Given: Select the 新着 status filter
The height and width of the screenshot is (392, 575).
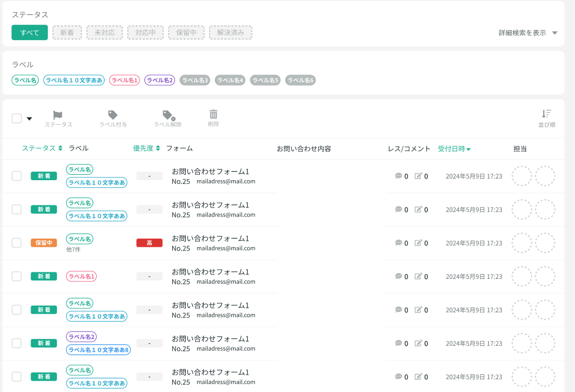Looking at the screenshot, I should click(67, 33).
